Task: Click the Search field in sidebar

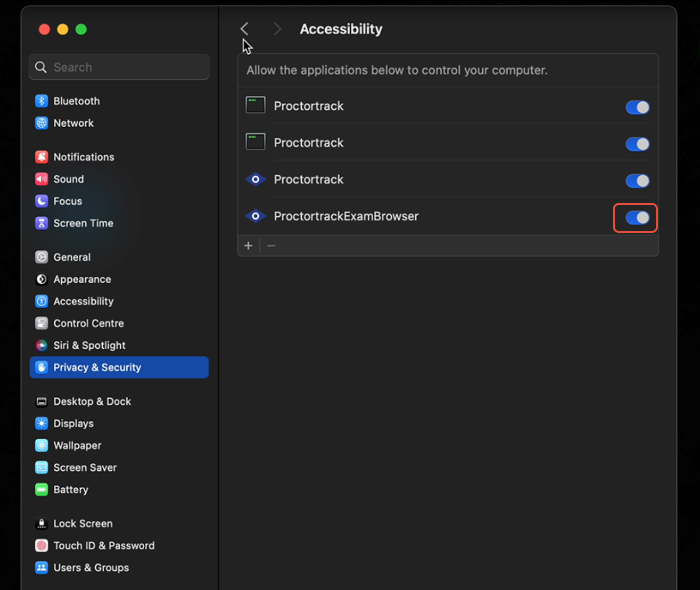Action: pos(119,67)
